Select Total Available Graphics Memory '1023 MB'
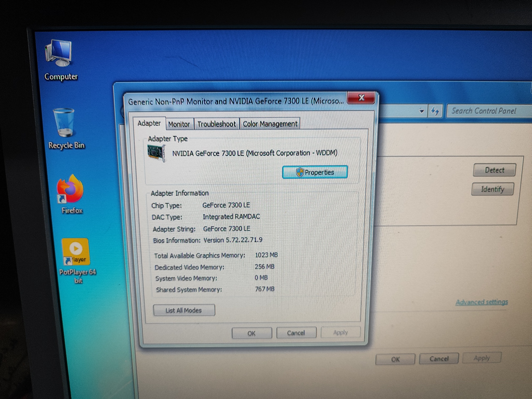532x399 pixels. pyautogui.click(x=266, y=255)
